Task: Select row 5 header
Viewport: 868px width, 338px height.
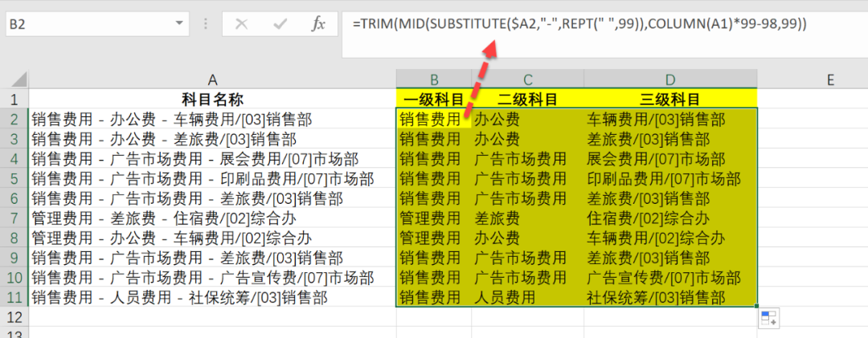Action: pos(14,179)
